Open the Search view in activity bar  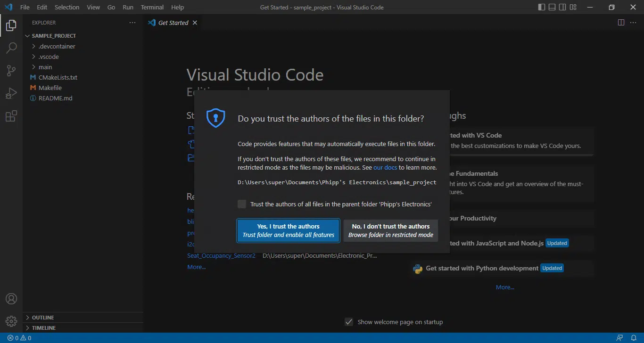(x=11, y=48)
